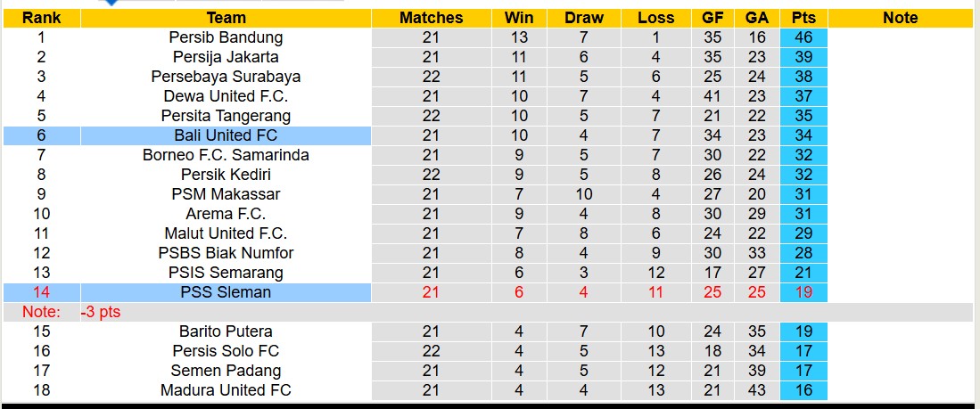Click Persib Bandung's 46 points cell
The image size is (980, 409).
[x=803, y=37]
